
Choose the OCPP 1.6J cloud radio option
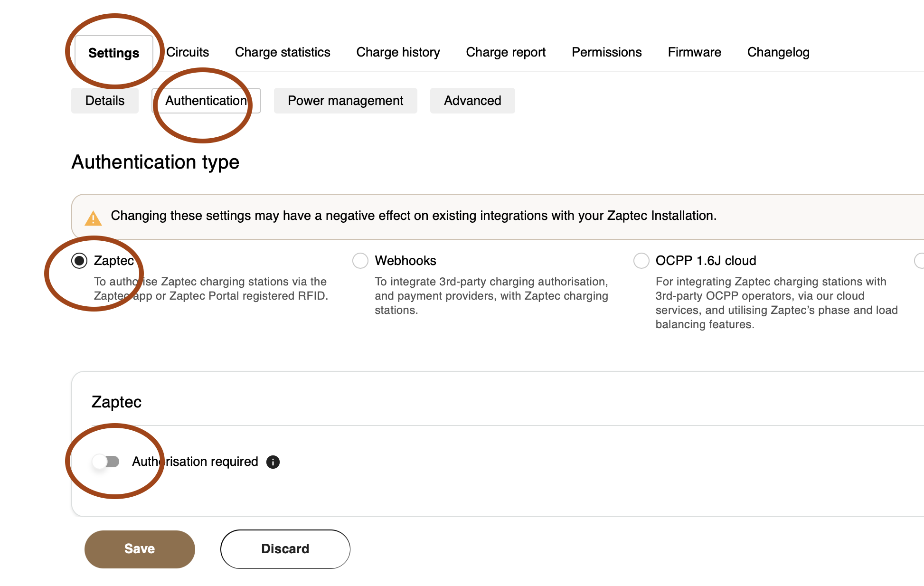click(641, 261)
